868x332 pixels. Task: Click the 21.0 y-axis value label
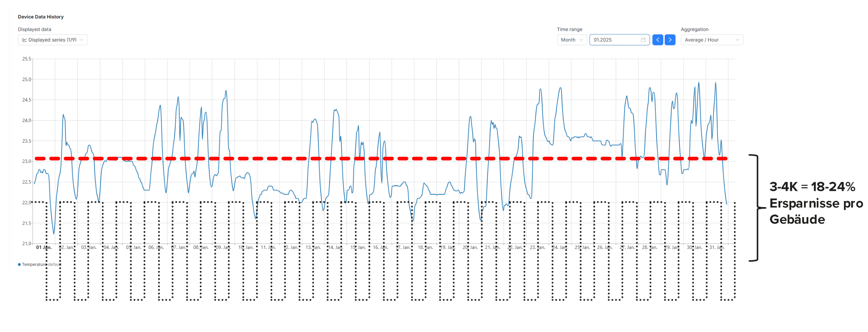pyautogui.click(x=26, y=244)
